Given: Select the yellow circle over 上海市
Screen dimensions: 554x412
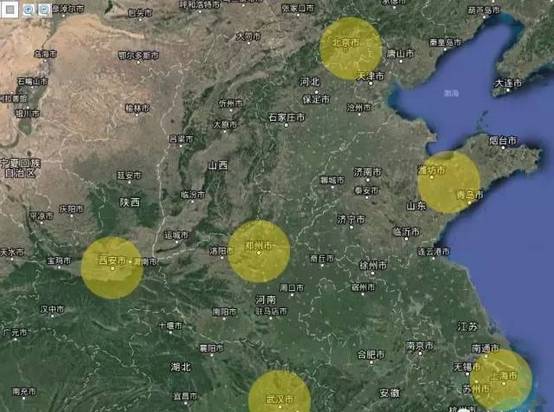Looking at the screenshot, I should click(x=501, y=379).
